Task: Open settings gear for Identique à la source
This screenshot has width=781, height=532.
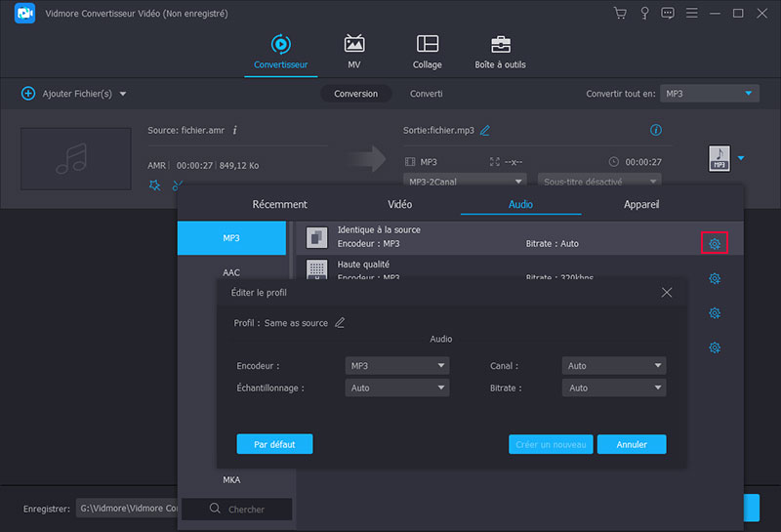Action: (714, 243)
